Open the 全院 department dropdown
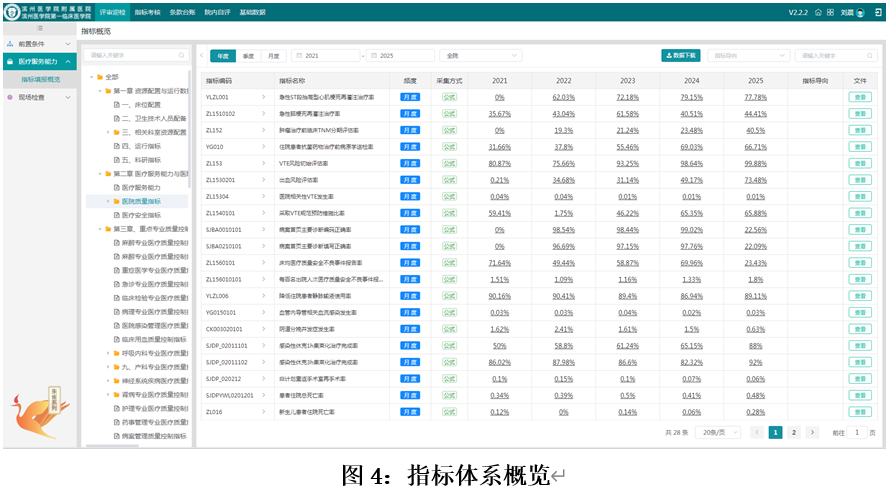The width and height of the screenshot is (886, 494). tap(480, 56)
